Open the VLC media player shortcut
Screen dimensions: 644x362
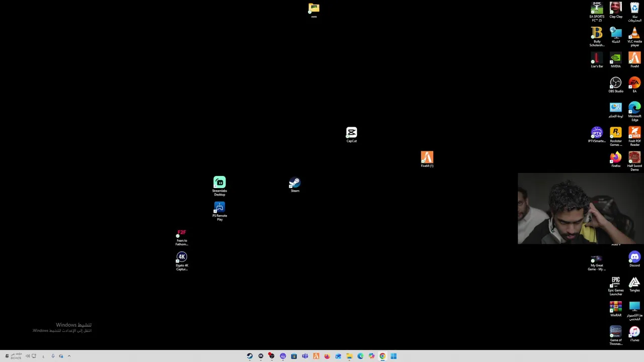tap(634, 37)
